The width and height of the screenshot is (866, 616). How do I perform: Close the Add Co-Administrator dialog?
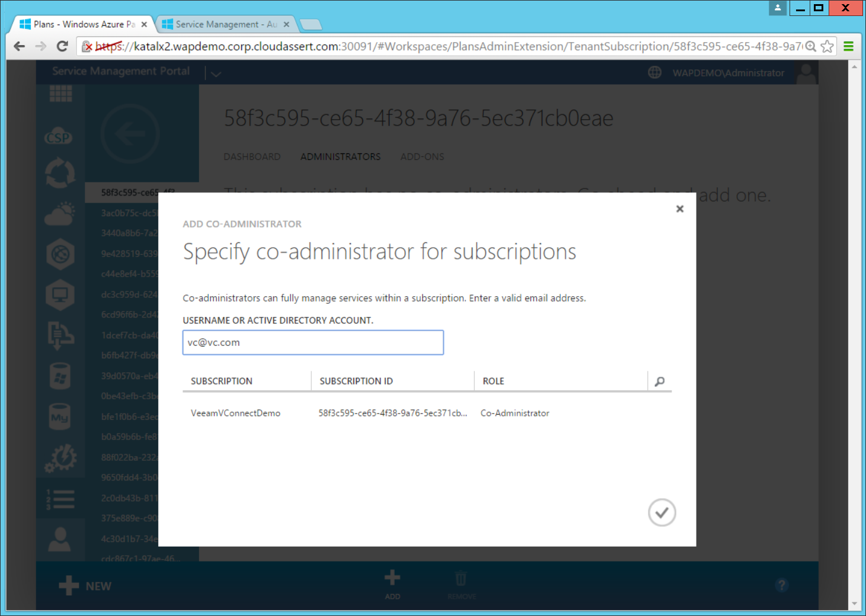pyautogui.click(x=680, y=208)
